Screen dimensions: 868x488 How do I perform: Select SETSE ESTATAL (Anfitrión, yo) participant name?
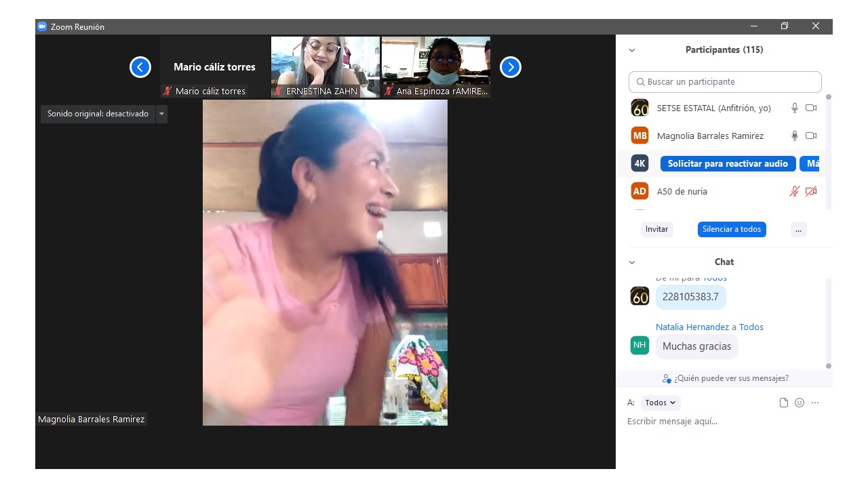pos(714,108)
